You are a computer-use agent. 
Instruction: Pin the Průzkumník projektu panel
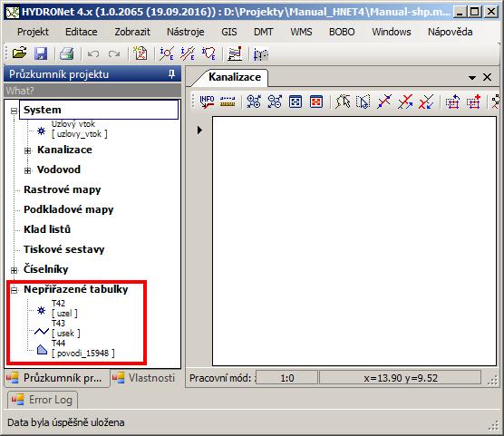pos(171,74)
